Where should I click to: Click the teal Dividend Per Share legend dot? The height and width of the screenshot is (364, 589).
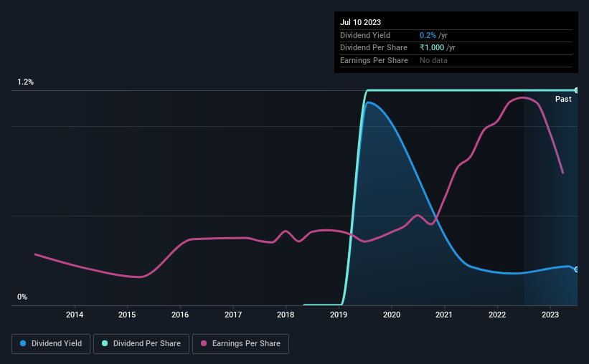tap(105, 343)
